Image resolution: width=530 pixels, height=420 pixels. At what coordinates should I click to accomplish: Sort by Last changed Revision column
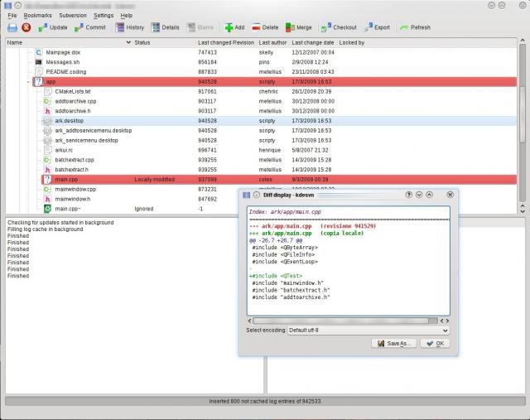225,42
